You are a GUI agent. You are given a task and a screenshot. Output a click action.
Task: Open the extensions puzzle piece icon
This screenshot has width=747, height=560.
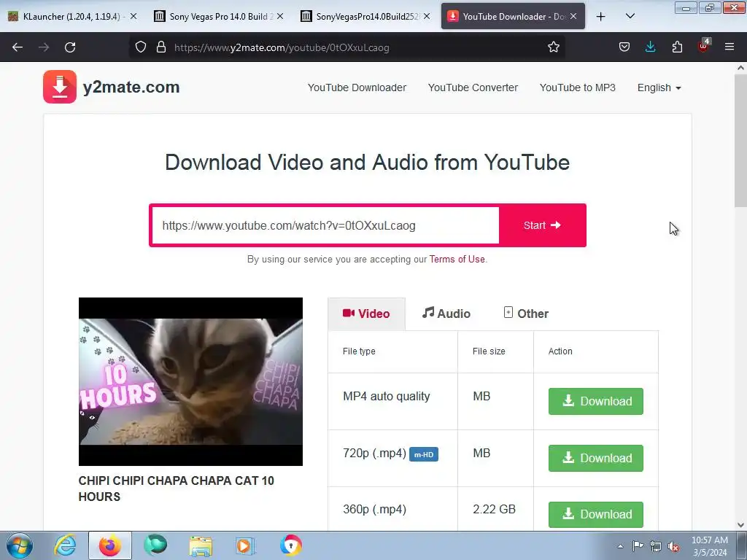[677, 47]
